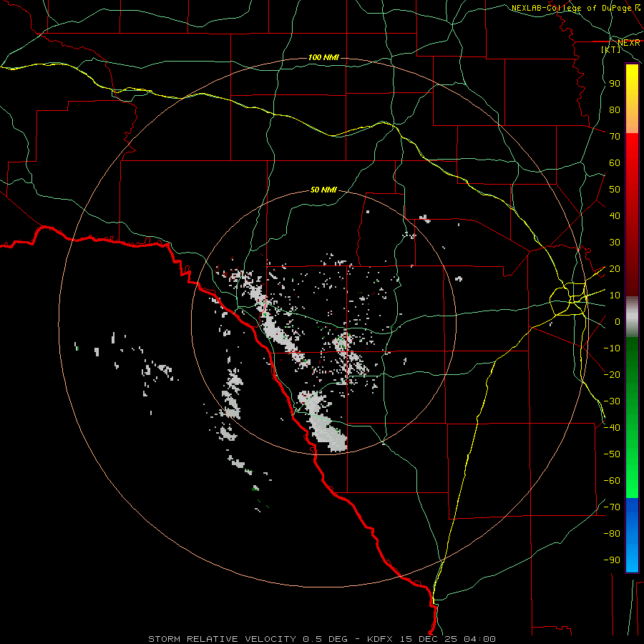The width and height of the screenshot is (644, 644).
Task: Click the 100 NMI range ring label
Action: (323, 57)
